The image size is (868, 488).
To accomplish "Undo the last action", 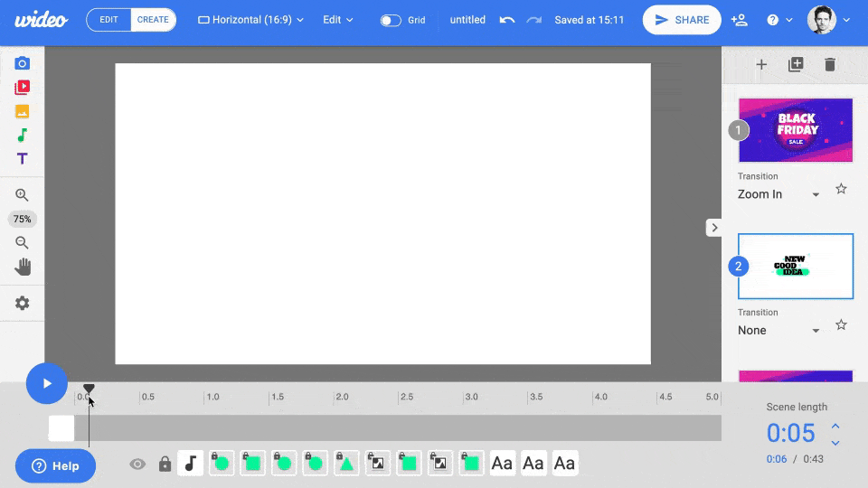I will coord(507,20).
